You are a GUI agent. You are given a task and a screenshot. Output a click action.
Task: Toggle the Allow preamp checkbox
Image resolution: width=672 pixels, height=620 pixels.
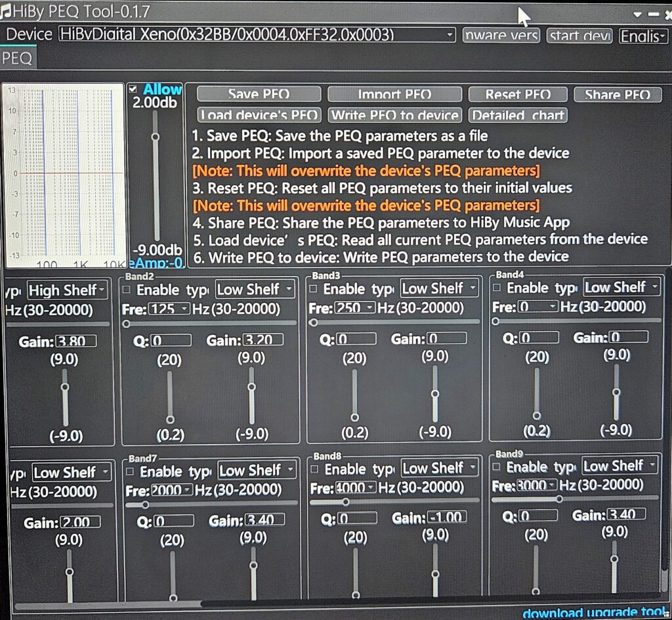tap(133, 89)
